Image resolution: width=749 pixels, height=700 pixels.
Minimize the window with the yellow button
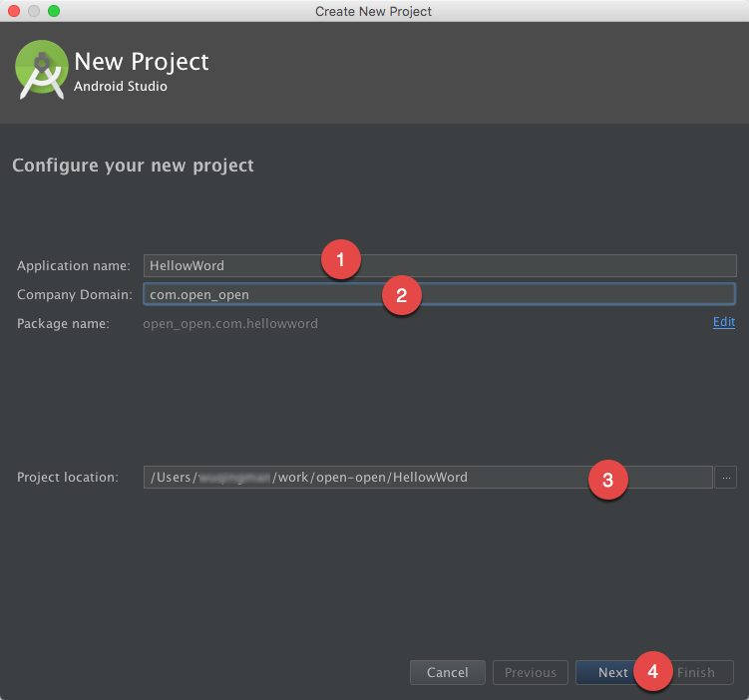click(x=34, y=11)
